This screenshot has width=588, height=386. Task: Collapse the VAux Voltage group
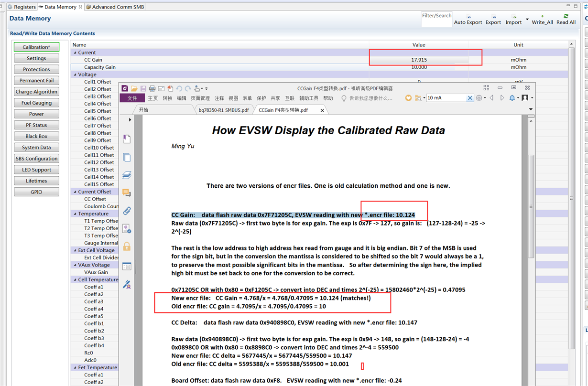coord(75,265)
